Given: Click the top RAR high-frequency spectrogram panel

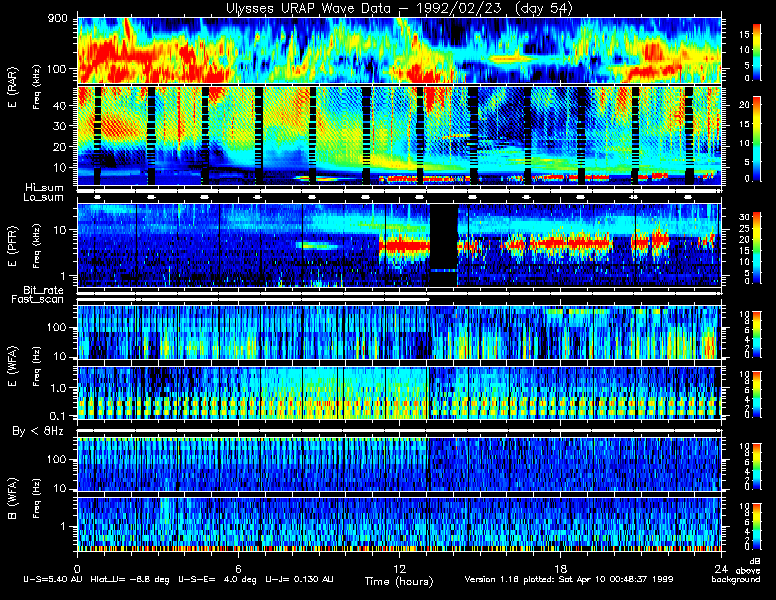Looking at the screenshot, I should [399, 50].
